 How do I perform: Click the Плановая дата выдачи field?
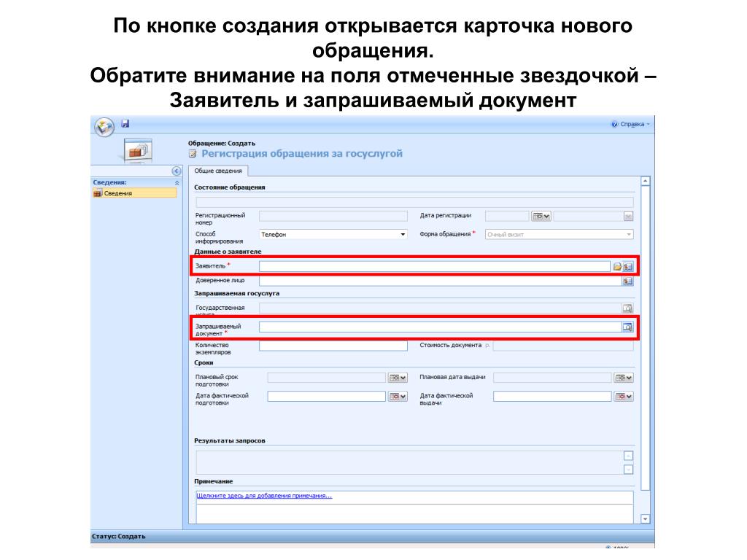click(552, 378)
